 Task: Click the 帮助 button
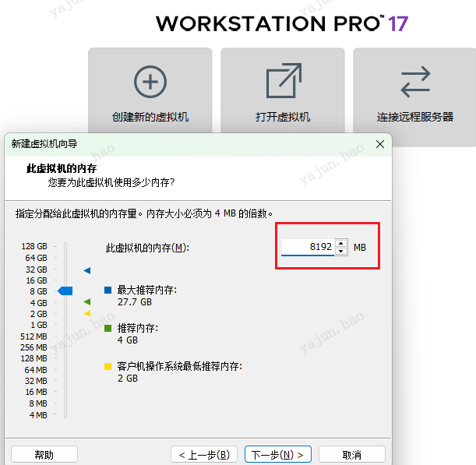point(44,455)
